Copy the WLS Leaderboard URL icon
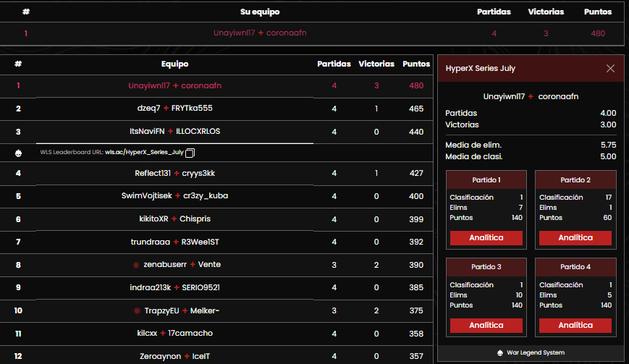 190,153
